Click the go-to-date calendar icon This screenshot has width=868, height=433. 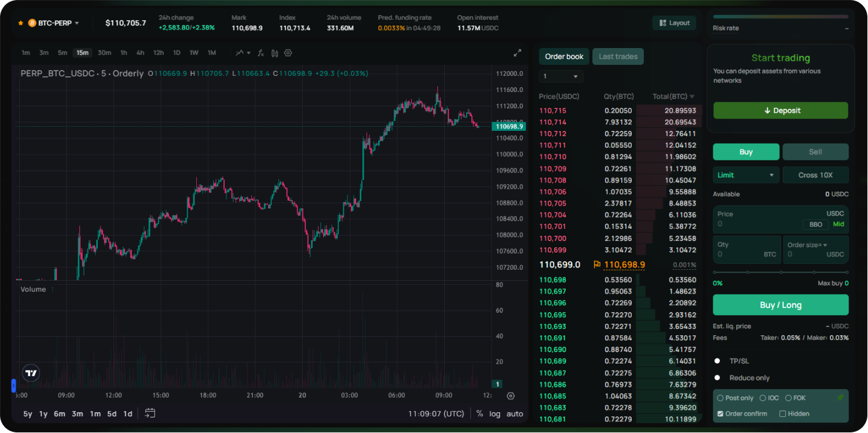coord(150,413)
